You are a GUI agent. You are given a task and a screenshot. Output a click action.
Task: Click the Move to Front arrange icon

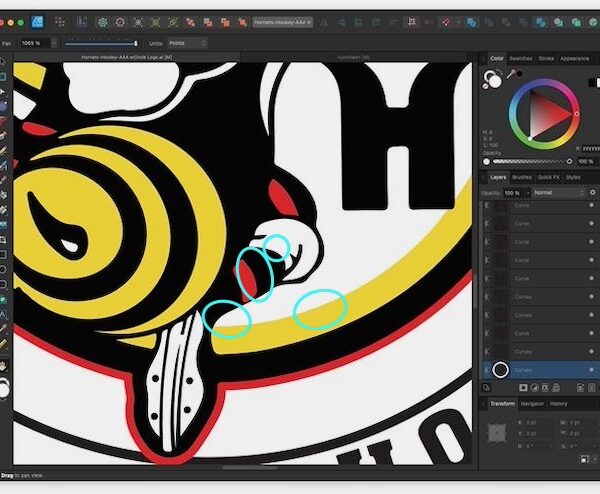click(x=242, y=23)
